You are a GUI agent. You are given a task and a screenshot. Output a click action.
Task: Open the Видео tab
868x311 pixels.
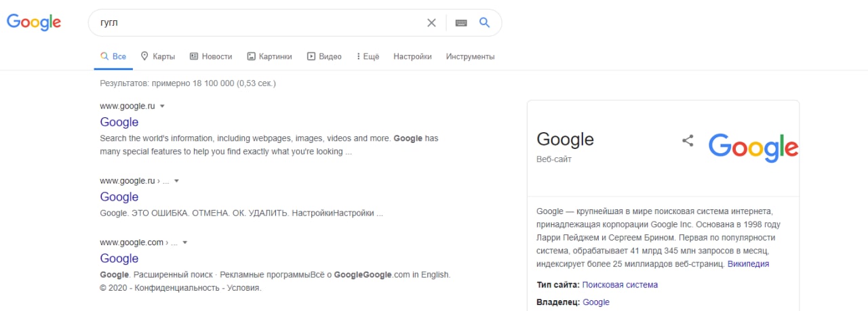(x=324, y=57)
